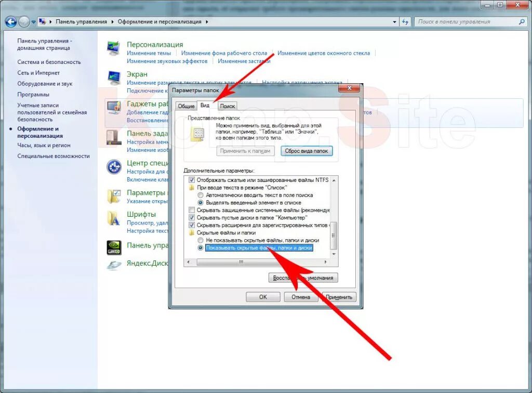The height and width of the screenshot is (393, 532).
Task: Toggle Скрывать расширения для зарегистрированных типов
Action: click(192, 225)
